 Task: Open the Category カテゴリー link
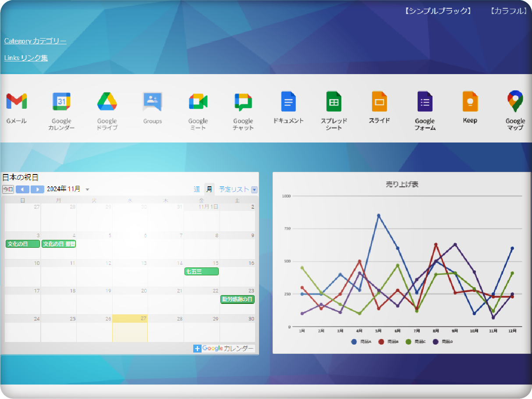[x=35, y=41]
